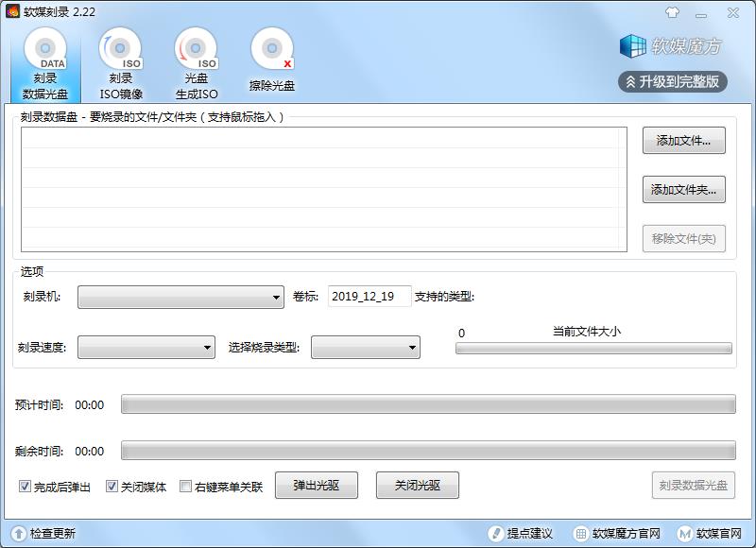Enable 右键菜单关联 association
The height and width of the screenshot is (548, 756).
[x=186, y=486]
